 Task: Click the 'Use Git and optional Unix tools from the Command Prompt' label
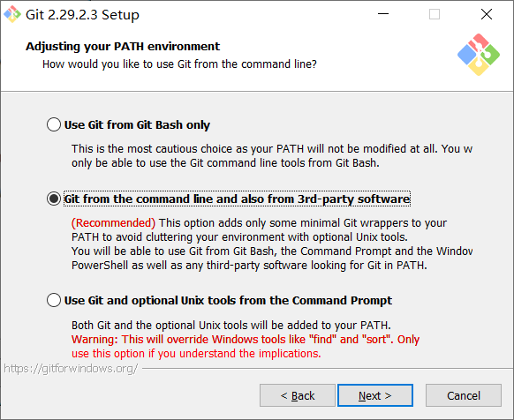tap(228, 300)
